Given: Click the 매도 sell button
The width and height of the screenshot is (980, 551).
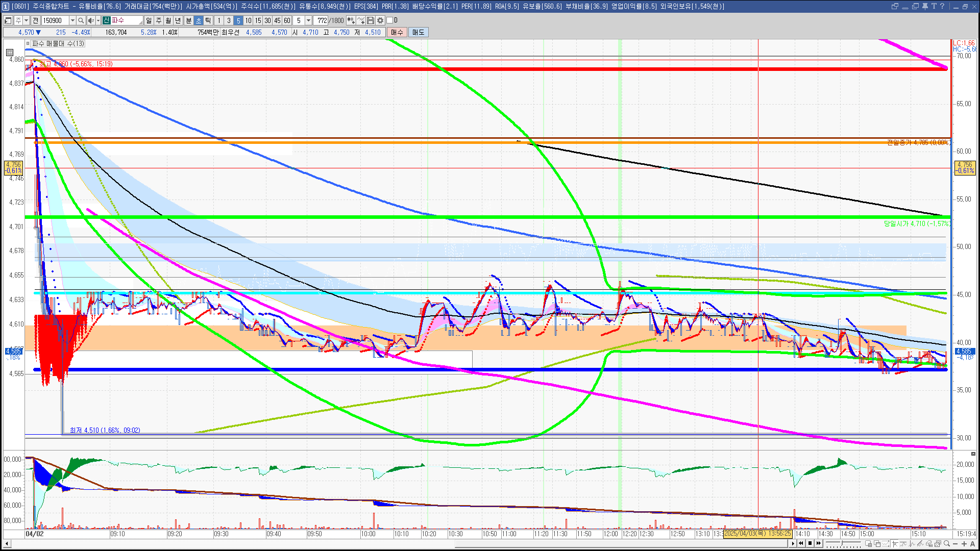Looking at the screenshot, I should (x=418, y=32).
